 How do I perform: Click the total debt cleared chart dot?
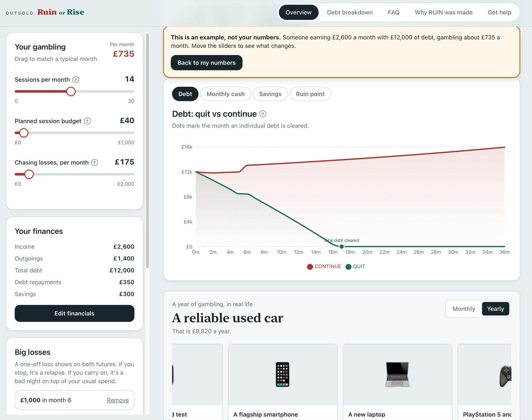click(341, 247)
